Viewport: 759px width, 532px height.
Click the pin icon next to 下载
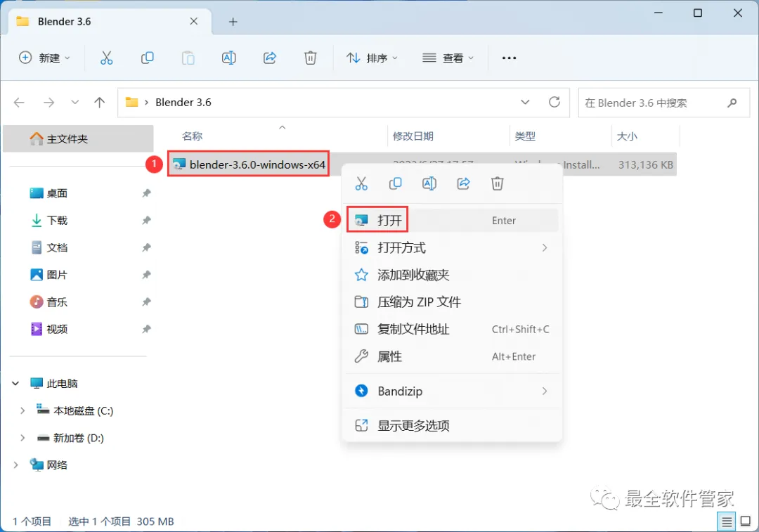146,220
